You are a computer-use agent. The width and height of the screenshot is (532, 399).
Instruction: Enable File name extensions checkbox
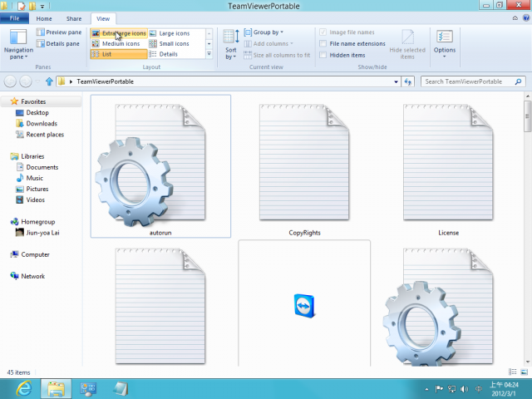point(323,43)
